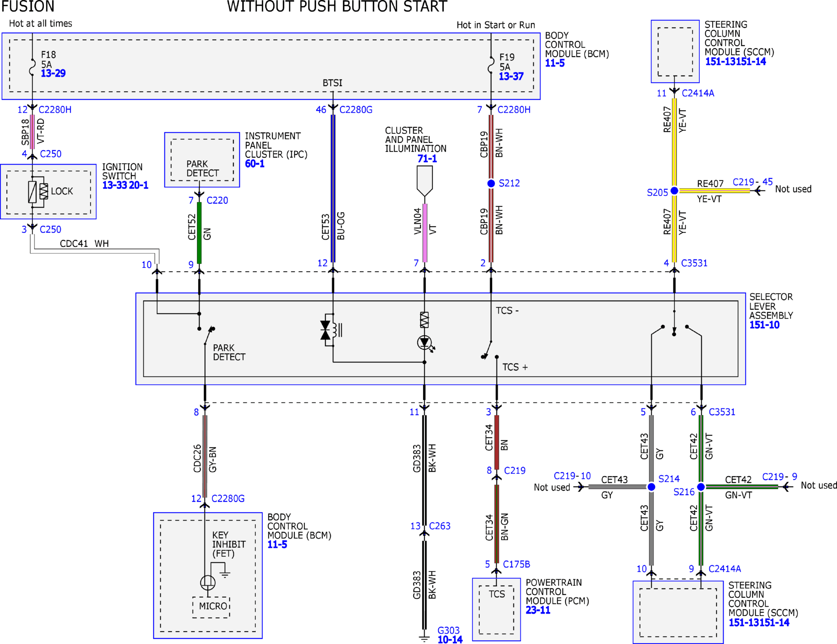This screenshot has height=644, width=837.
Task: Click the 'IGNITION SWITCH' component label
Action: click(122, 171)
